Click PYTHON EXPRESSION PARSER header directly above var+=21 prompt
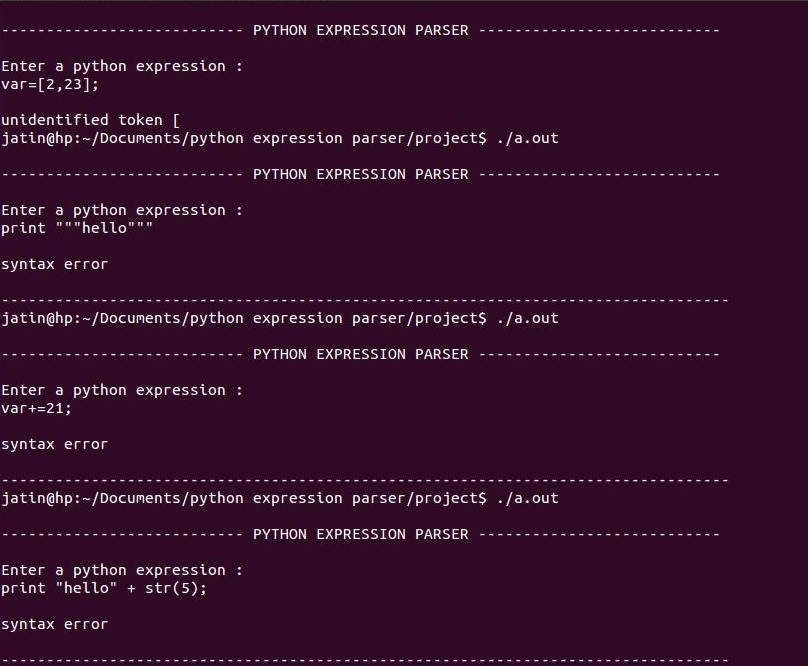 click(360, 354)
